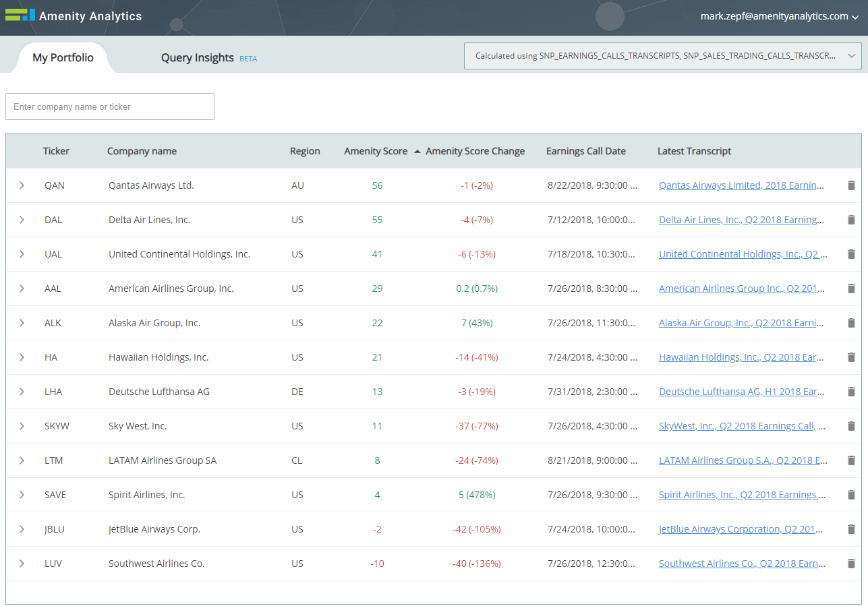868x606 pixels.
Task: Click the SAVE score change '5 (478%)'
Action: tap(477, 495)
